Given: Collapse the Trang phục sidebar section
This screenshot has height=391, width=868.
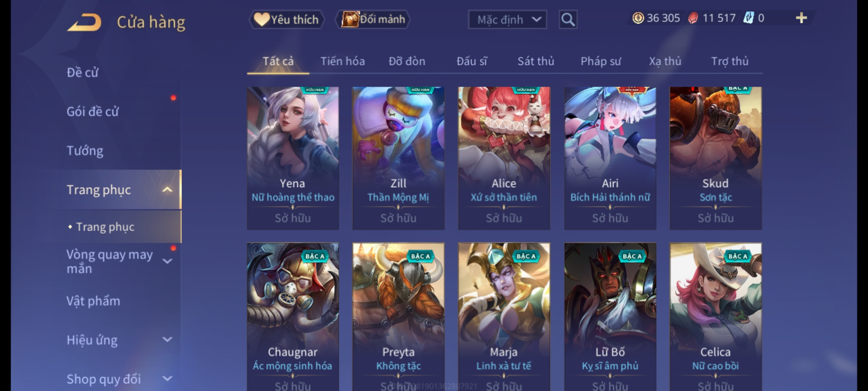Looking at the screenshot, I should click(167, 189).
